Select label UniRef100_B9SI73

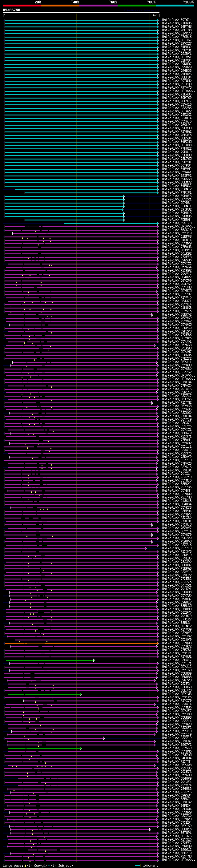[177, 223]
